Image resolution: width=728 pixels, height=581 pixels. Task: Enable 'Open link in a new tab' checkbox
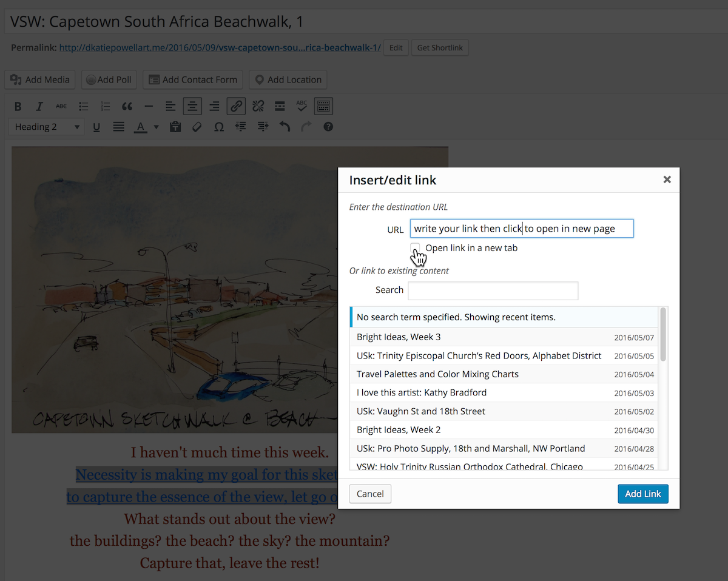point(415,248)
